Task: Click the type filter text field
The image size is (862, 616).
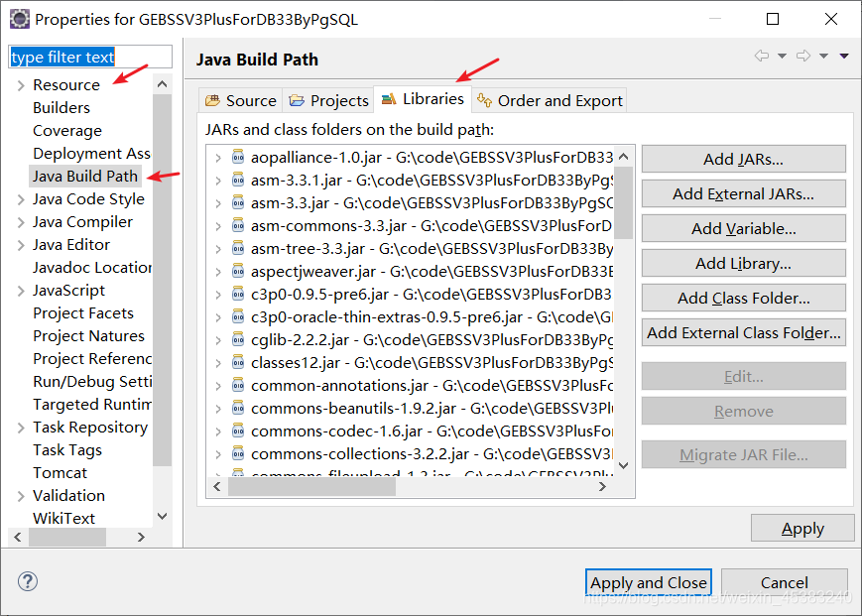Action: (x=90, y=57)
